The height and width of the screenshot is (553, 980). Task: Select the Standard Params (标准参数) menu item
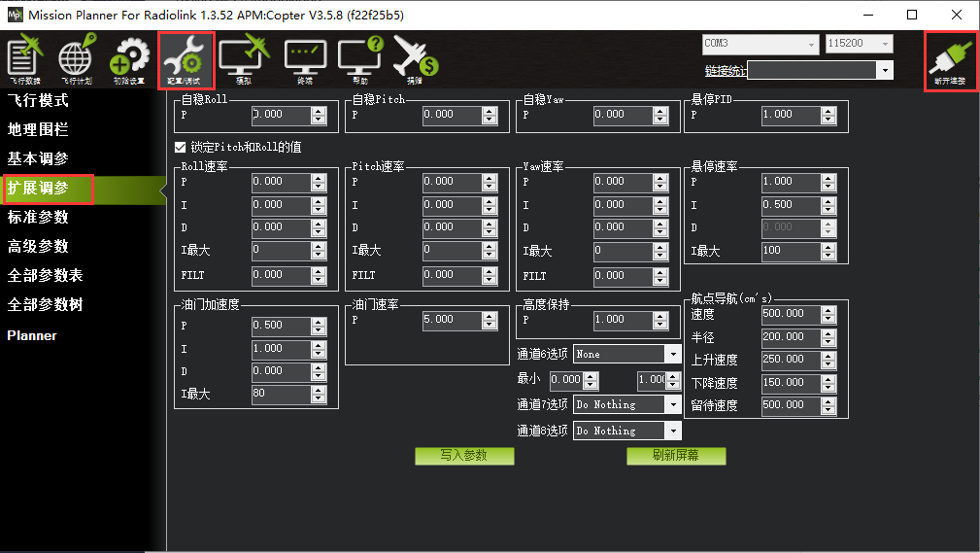point(38,217)
